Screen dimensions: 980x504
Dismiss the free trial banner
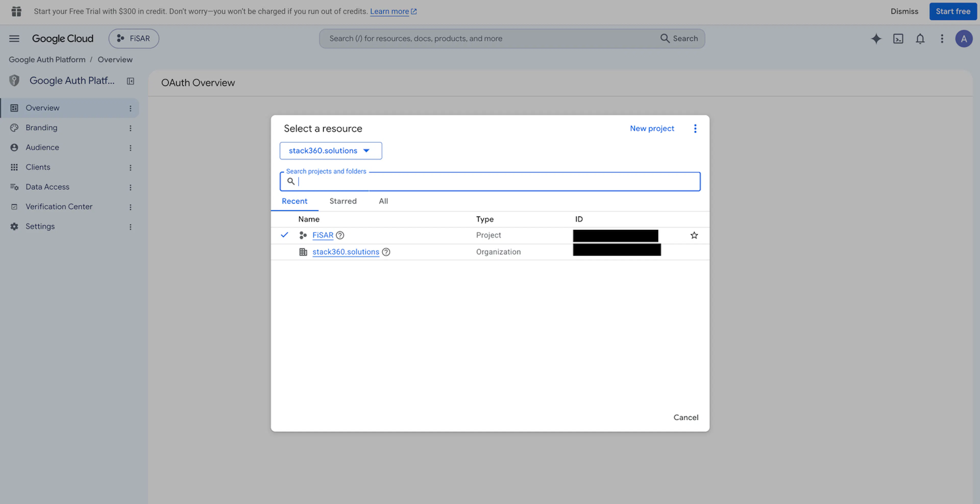click(x=904, y=11)
